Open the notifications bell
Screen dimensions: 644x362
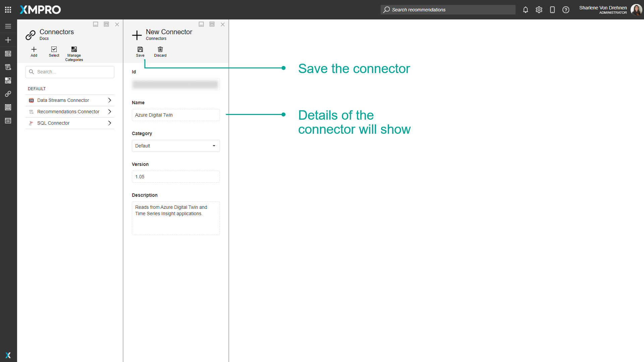point(526,10)
